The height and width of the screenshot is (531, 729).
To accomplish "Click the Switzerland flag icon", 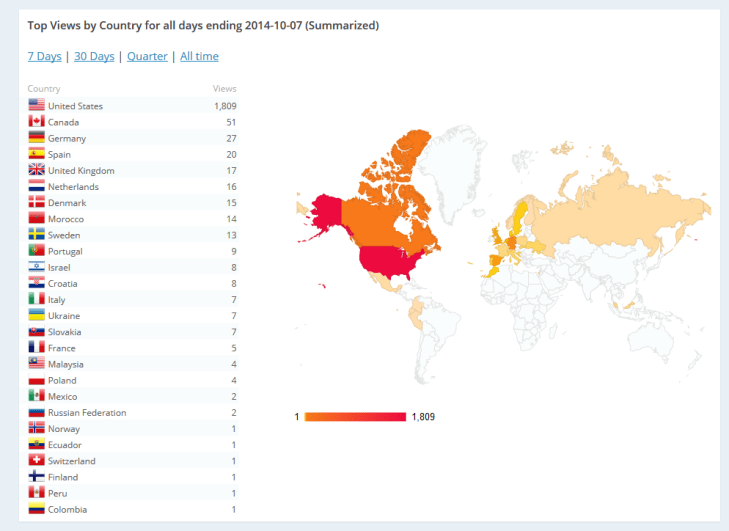I will (36, 460).
